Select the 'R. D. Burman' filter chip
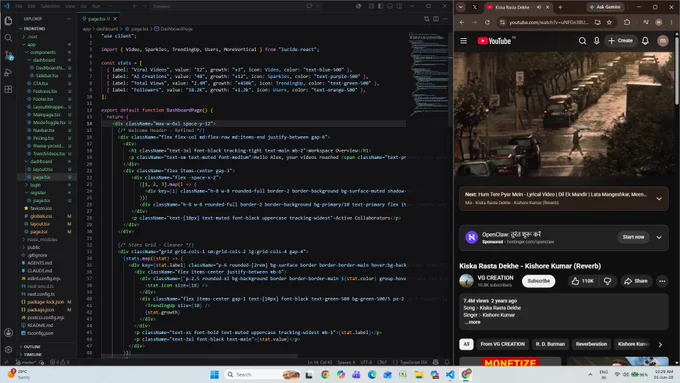Viewport: 680px width, 383px height. (x=550, y=344)
